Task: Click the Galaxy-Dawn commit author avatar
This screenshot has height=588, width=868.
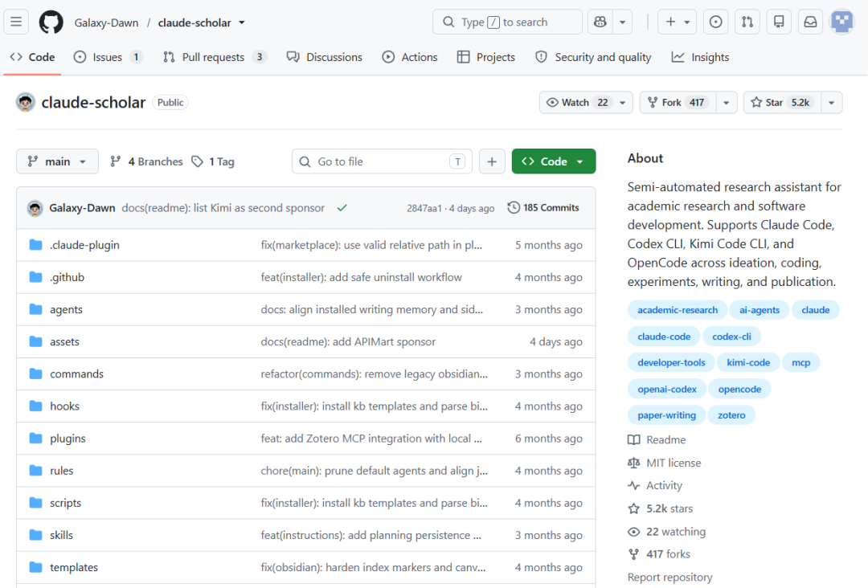Action: [x=35, y=208]
